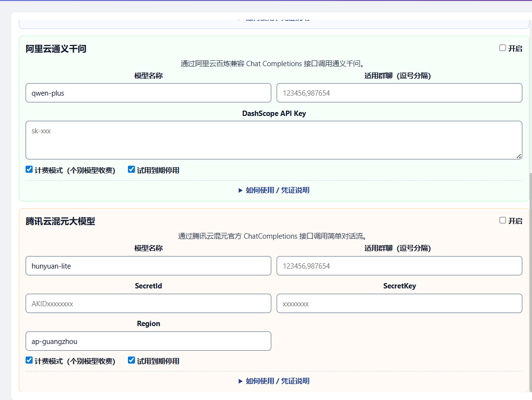The height and width of the screenshot is (400, 532).
Task: Uncheck 试用到期停用 in 腾讯云混元大模型 section
Action: coord(131,360)
